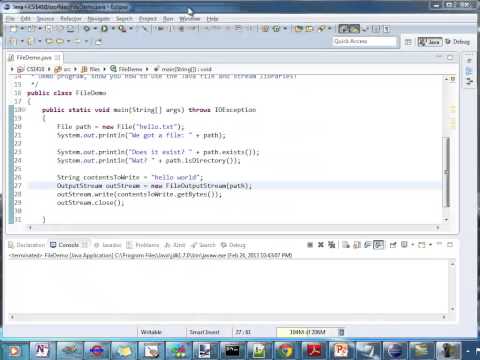Click heap status memory indicator
Image resolution: width=480 pixels, height=360 pixels.
(307, 332)
